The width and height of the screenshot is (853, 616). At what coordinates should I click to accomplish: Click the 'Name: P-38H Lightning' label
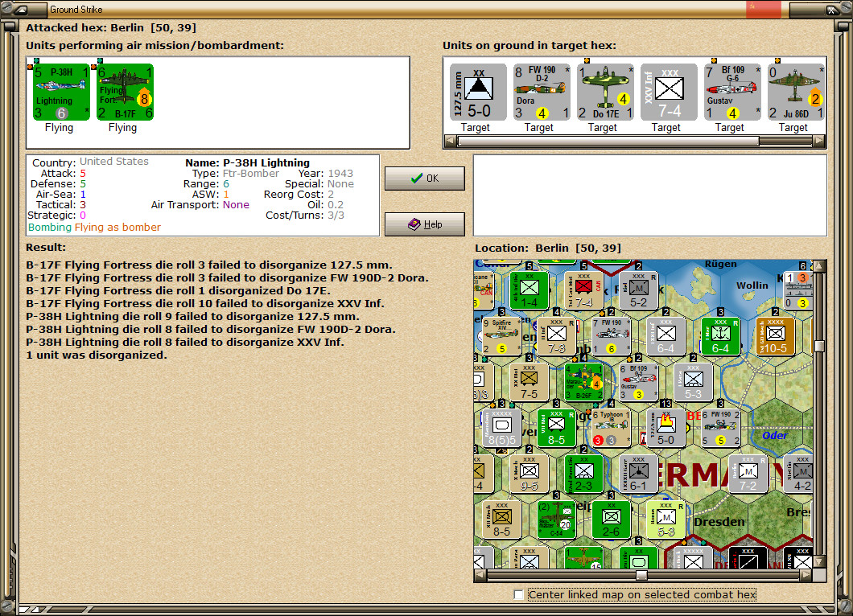pyautogui.click(x=248, y=162)
